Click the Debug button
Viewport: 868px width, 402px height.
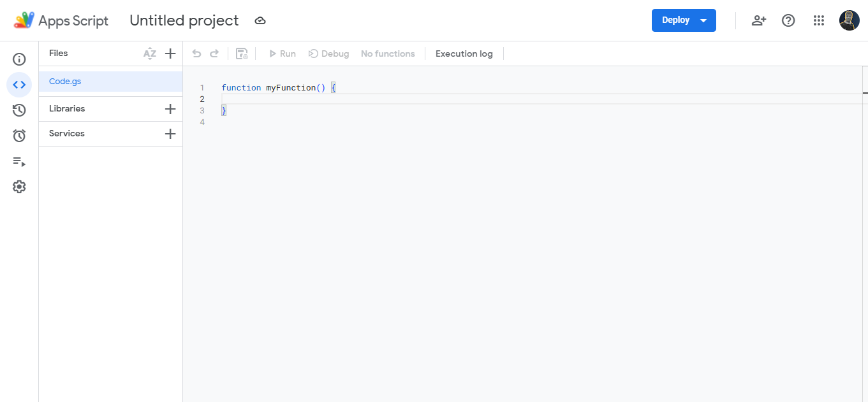(x=328, y=54)
